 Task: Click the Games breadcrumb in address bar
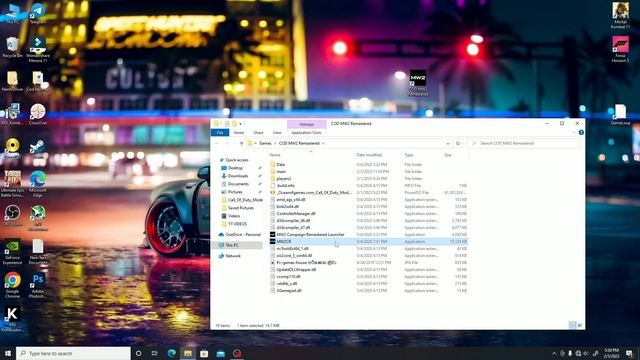[x=265, y=143]
